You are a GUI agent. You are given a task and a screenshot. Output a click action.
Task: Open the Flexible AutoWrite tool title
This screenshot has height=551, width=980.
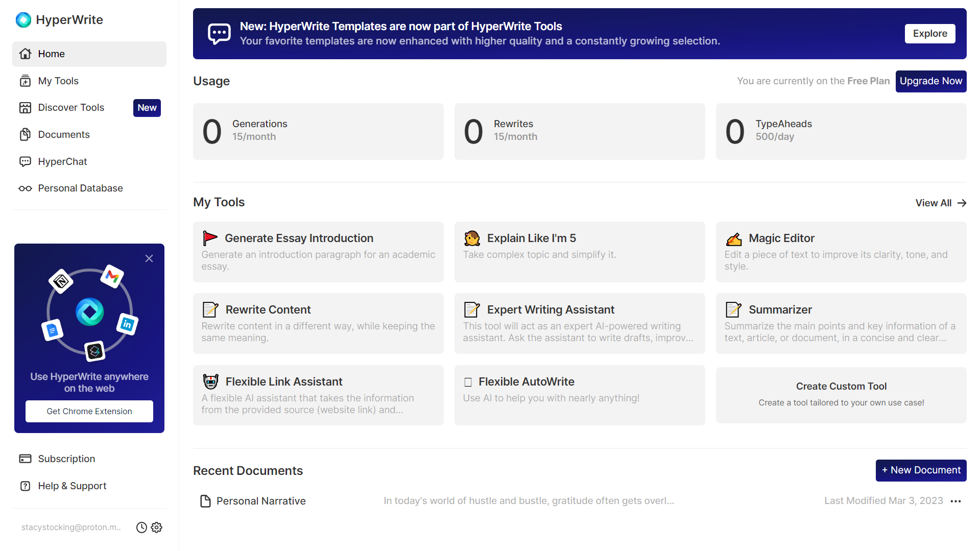526,382
